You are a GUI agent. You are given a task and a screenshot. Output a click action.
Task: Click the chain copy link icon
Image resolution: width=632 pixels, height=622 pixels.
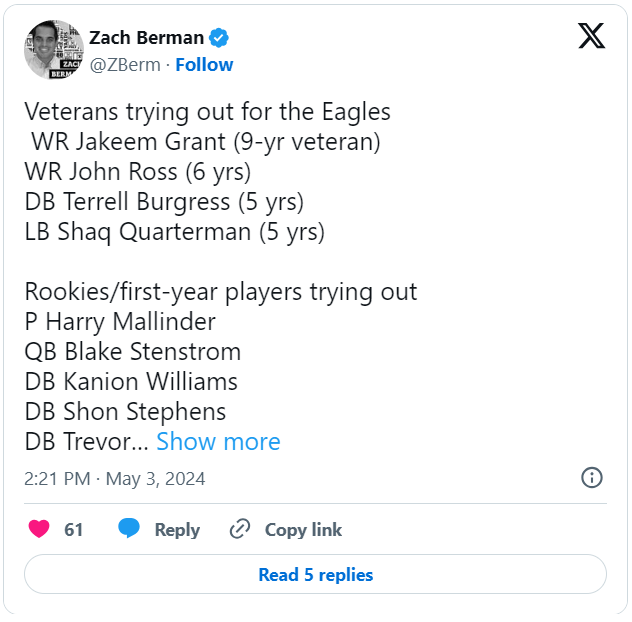click(x=240, y=530)
